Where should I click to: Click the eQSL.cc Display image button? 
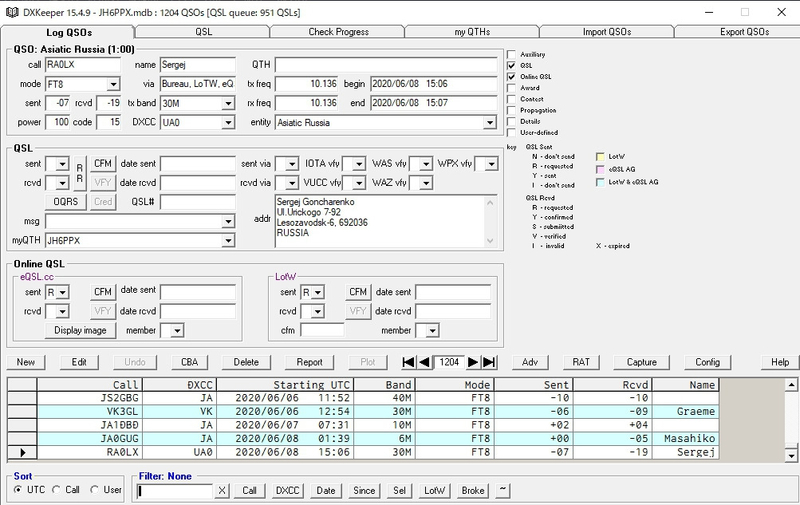(80, 331)
